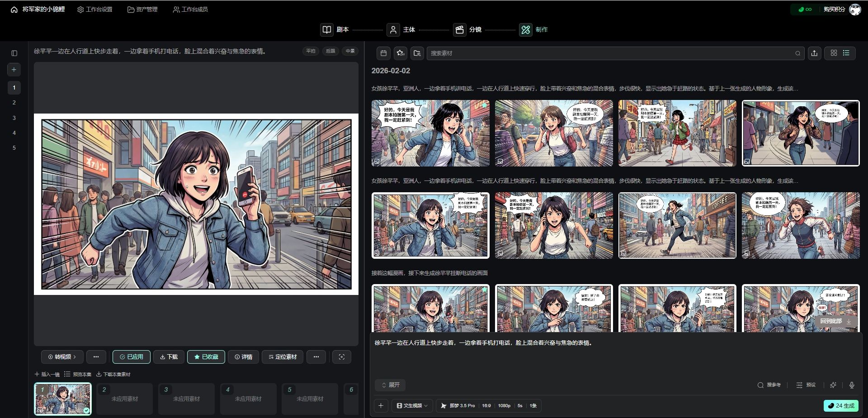Select the 中景 shot tag

coord(350,51)
